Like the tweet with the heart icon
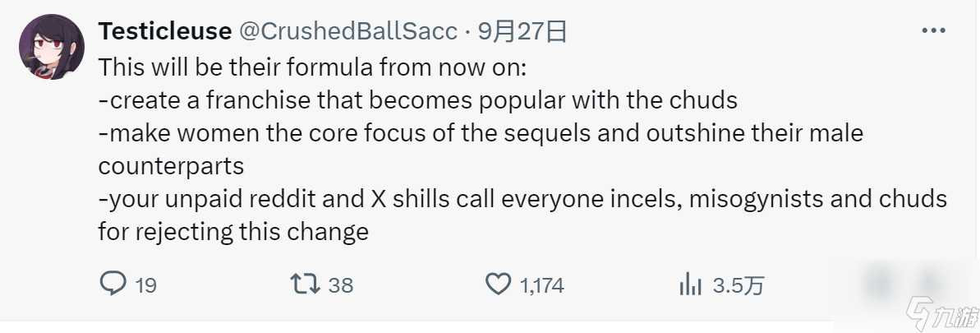The image size is (980, 333). pos(498,284)
